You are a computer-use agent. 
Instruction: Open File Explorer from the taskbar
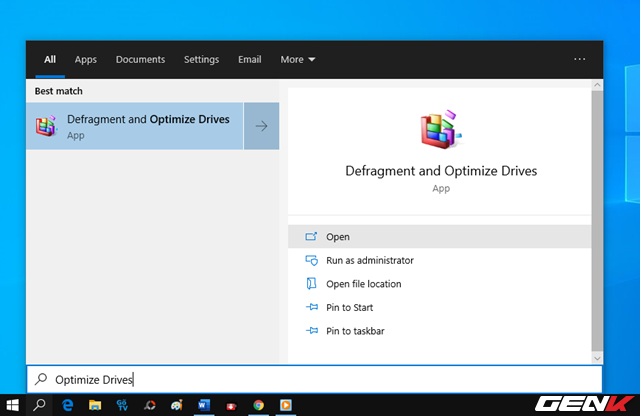95,405
